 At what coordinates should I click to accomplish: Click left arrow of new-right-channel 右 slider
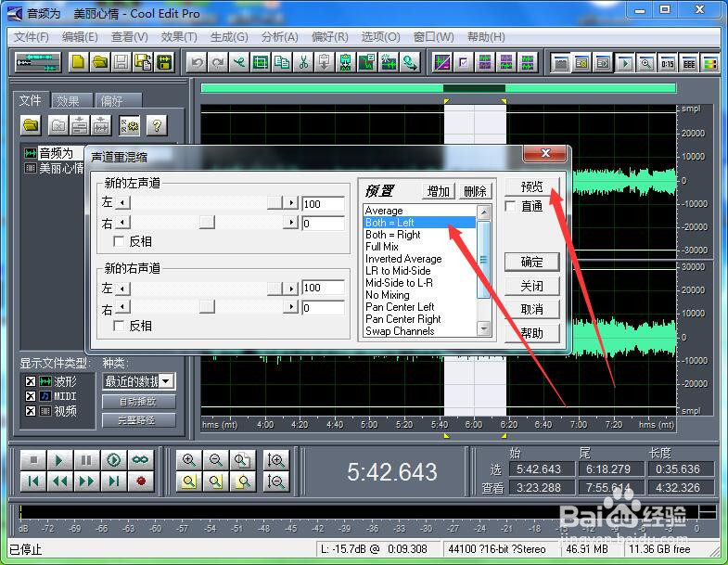point(122,307)
